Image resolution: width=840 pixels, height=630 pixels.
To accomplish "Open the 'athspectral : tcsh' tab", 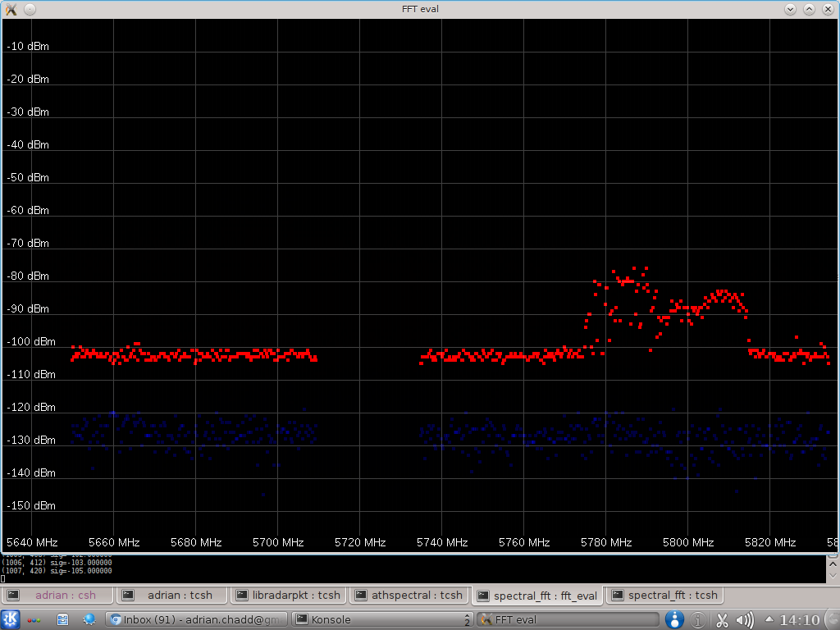I will tap(410, 596).
